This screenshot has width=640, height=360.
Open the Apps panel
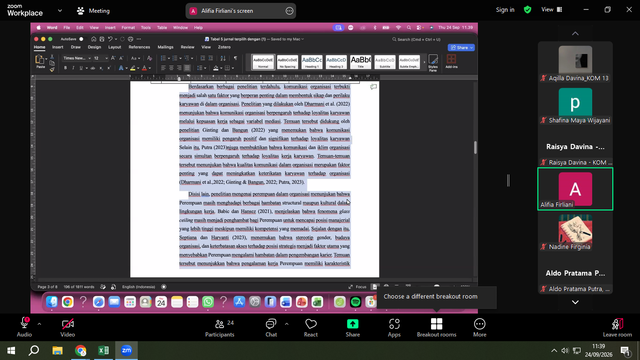(394, 328)
